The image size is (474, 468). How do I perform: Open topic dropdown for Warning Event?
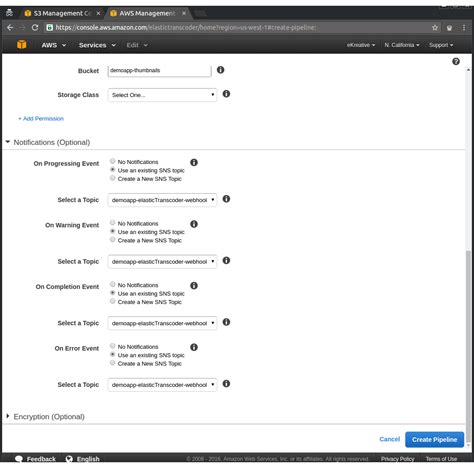[162, 262]
